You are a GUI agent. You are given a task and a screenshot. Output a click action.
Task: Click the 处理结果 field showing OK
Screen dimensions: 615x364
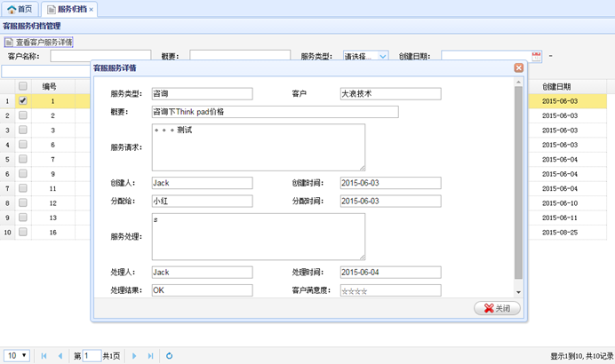tap(202, 290)
